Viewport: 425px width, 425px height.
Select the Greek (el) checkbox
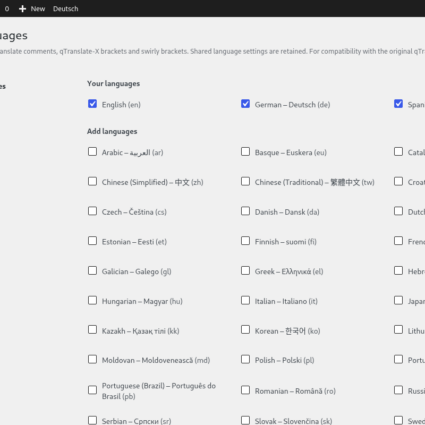click(x=245, y=270)
